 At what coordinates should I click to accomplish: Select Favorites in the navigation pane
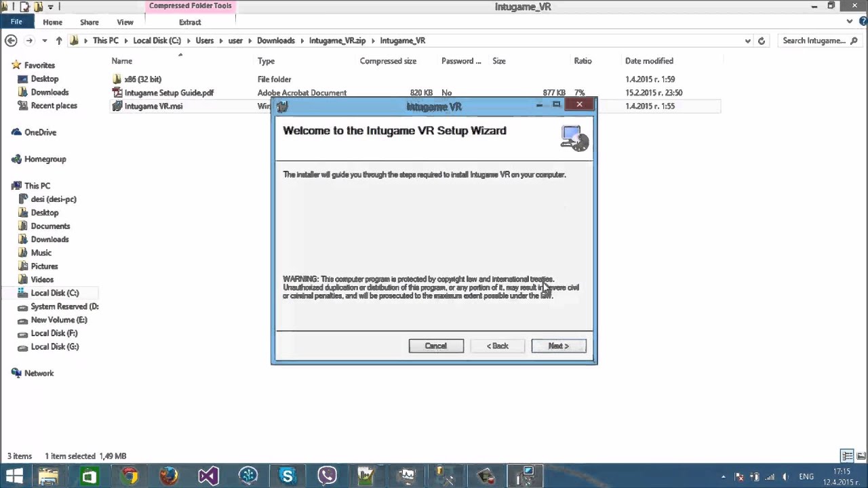click(39, 66)
